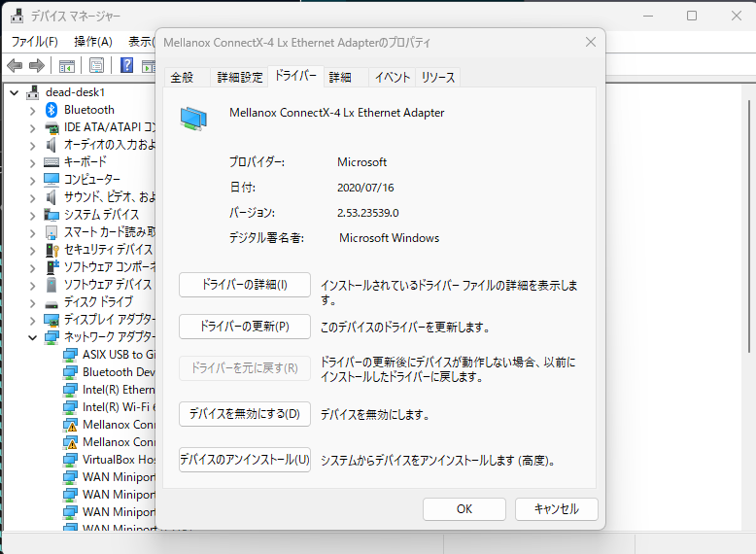Viewport: 756px width, 554px height.
Task: Expand the システム デバイス category
Action: pyautogui.click(x=32, y=216)
